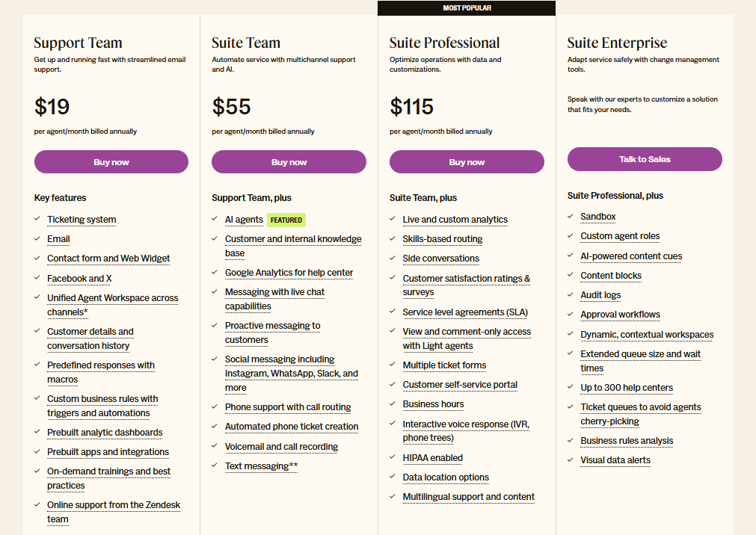Click the Visual data alerts link
This screenshot has height=535, width=756.
click(615, 460)
